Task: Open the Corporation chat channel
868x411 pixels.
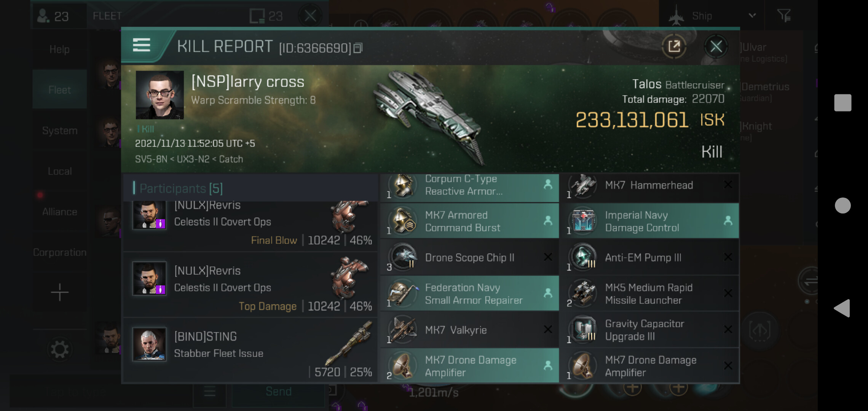Action: click(60, 252)
